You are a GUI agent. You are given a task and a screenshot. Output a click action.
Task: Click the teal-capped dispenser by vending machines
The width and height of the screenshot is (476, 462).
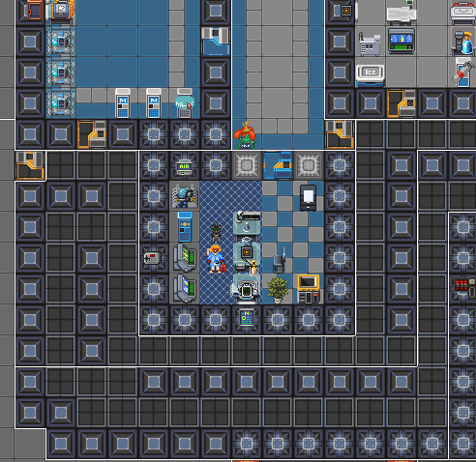click(x=185, y=102)
